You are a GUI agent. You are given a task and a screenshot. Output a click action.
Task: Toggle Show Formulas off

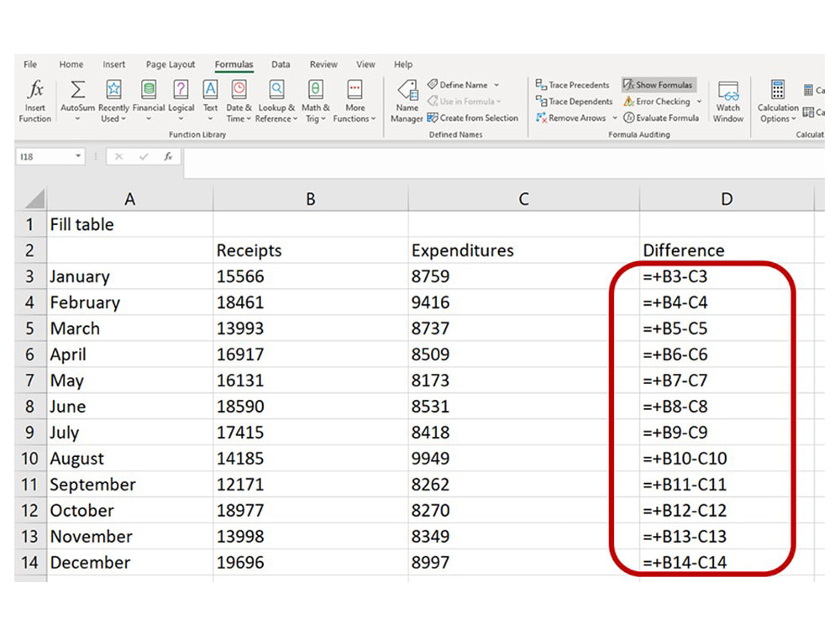659,84
